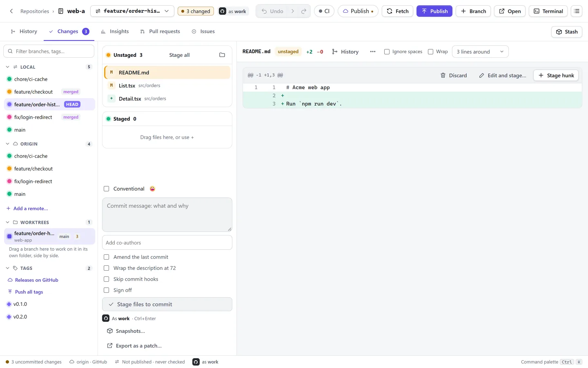Click the orange feature/checkout local branch dot
This screenshot has height=368, width=588.
[9, 92]
